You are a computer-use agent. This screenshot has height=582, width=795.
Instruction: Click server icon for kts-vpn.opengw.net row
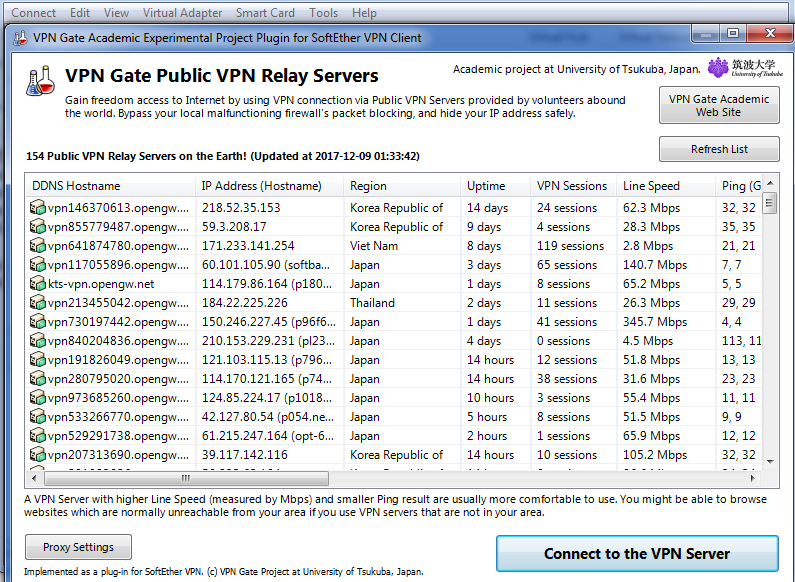[x=38, y=284]
